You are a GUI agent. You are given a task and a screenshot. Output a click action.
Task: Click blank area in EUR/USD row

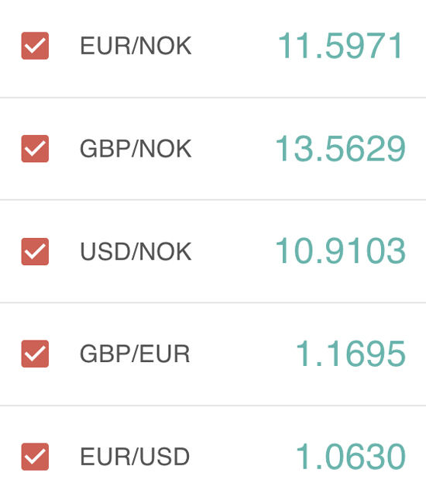point(242,457)
